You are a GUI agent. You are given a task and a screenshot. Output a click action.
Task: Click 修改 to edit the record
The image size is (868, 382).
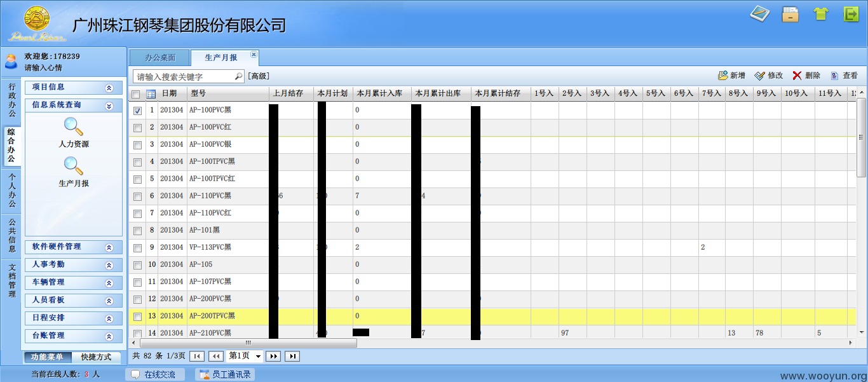769,76
